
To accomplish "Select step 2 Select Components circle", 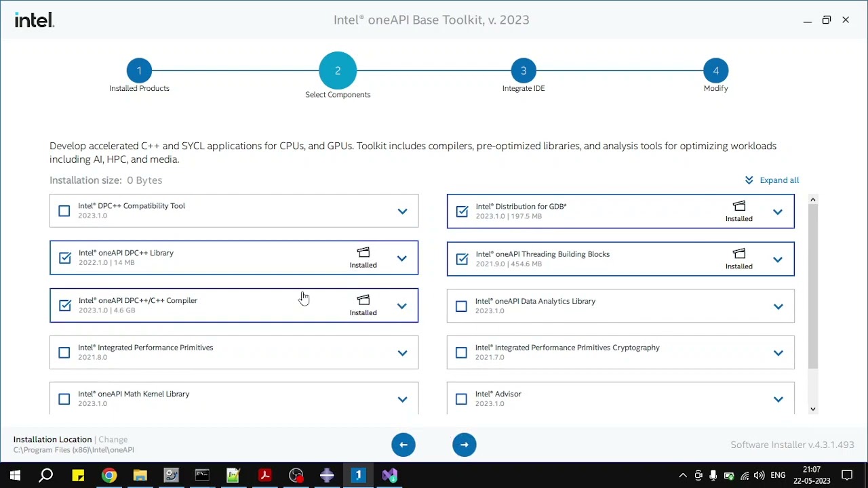I will [338, 70].
